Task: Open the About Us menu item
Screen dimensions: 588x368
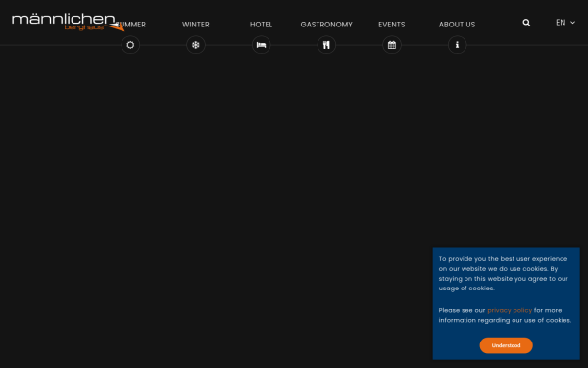Action: (457, 25)
